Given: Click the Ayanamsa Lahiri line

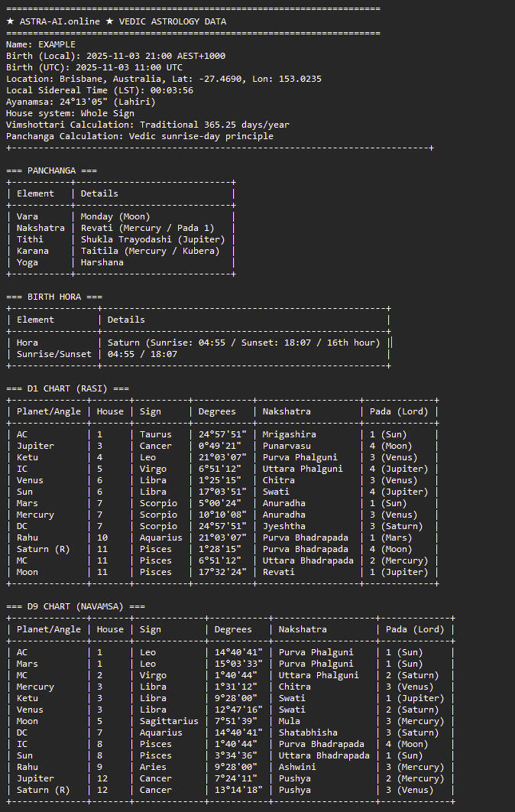Looking at the screenshot, I should tap(80, 102).
